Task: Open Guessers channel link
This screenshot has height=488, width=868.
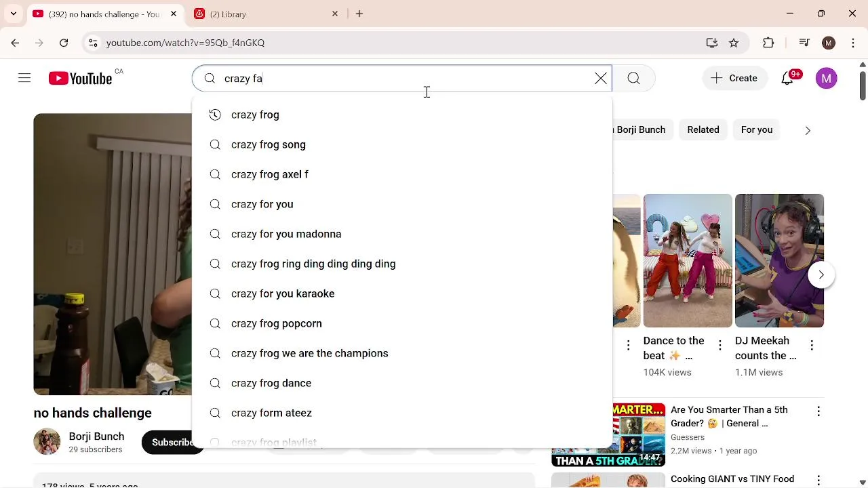Action: click(x=688, y=437)
